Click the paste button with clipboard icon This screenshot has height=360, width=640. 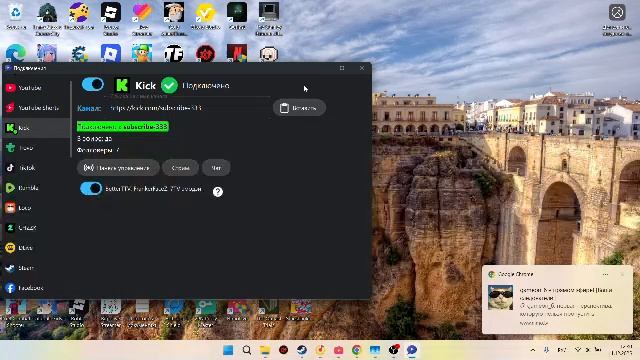(x=299, y=108)
